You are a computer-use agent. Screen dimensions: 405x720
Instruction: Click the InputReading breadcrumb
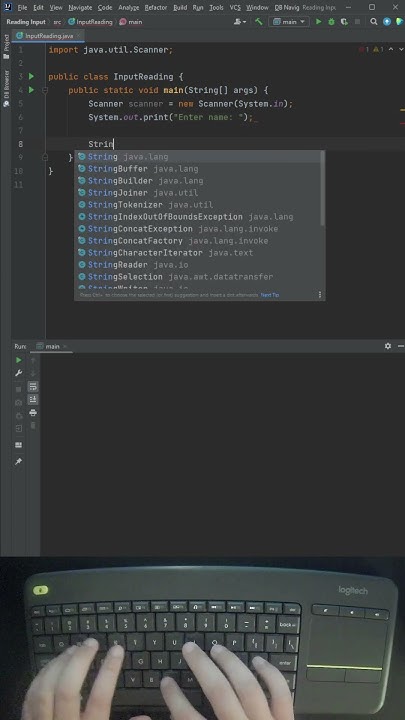click(90, 22)
